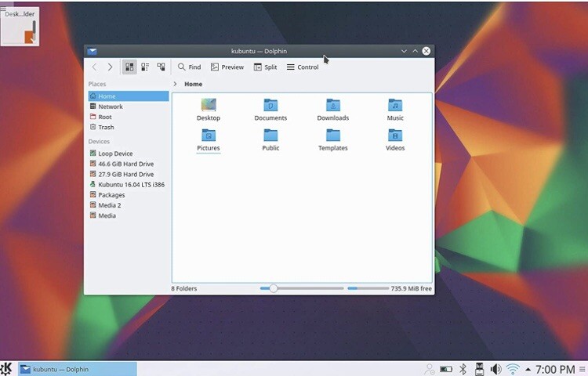588x376 pixels.
Task: Click the free disk space bar
Action: click(x=368, y=288)
